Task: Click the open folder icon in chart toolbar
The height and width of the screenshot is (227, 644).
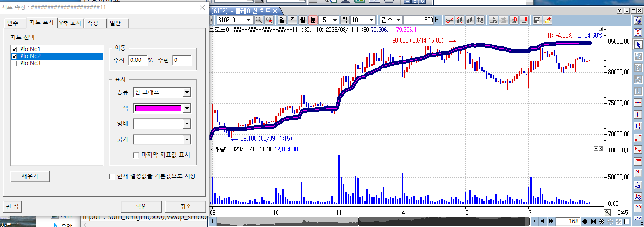Action: (547, 20)
